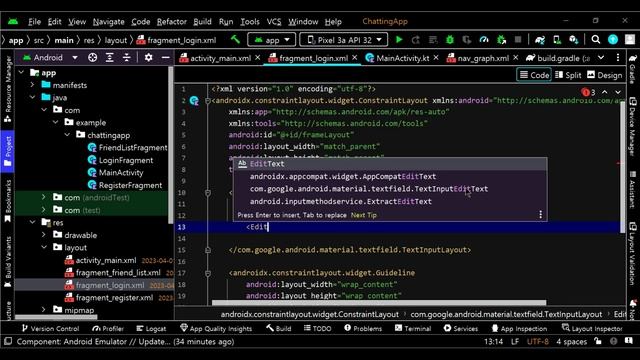Image resolution: width=640 pixels, height=360 pixels.
Task: Toggle the Bookmarks tool window
Action: [x=7, y=201]
